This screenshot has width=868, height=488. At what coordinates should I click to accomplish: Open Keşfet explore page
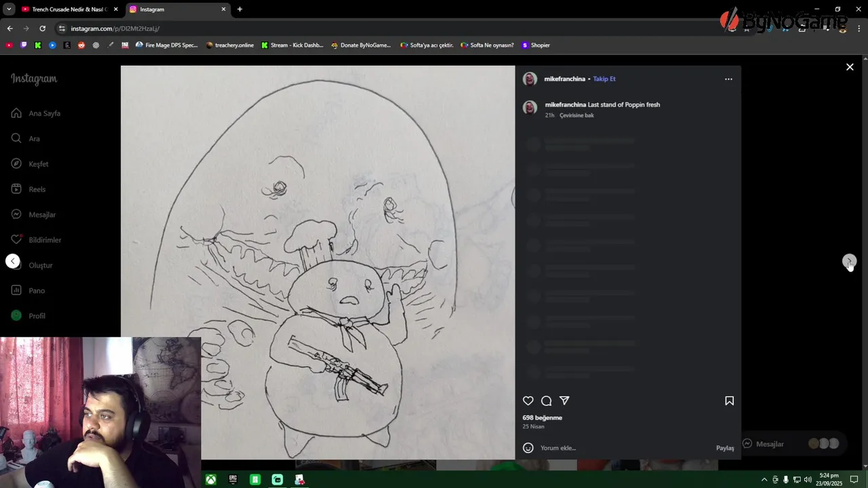30,164
